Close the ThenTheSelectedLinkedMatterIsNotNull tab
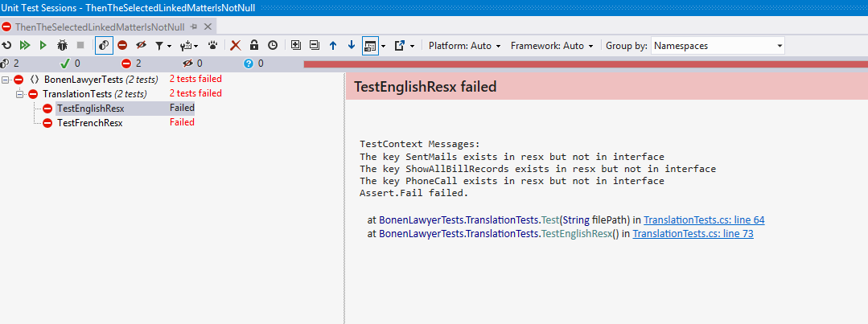 click(208, 27)
